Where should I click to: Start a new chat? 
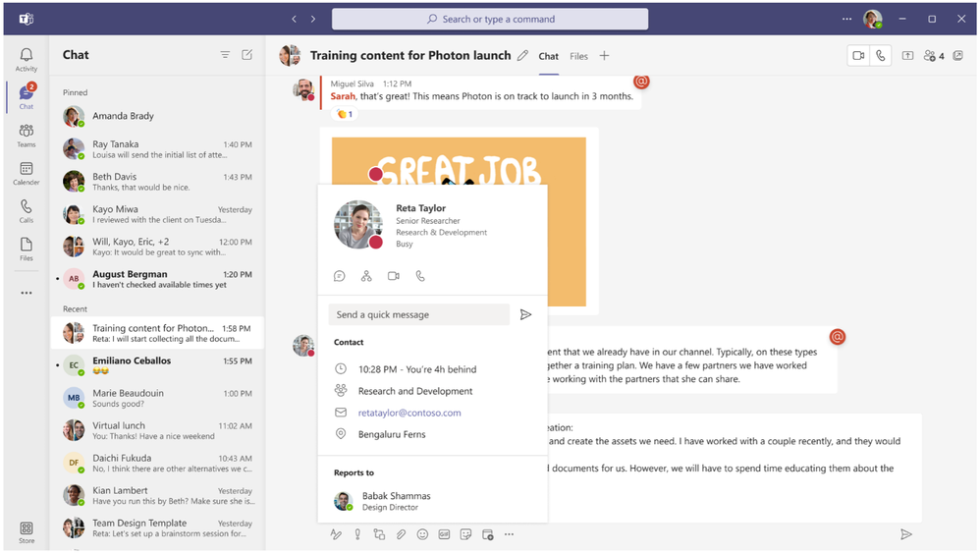pos(246,55)
